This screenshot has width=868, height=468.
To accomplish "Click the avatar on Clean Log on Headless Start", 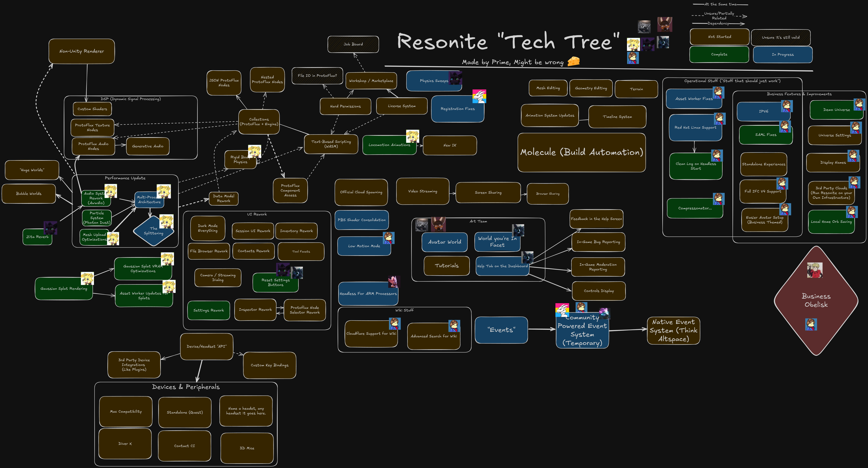I will 717,156.
